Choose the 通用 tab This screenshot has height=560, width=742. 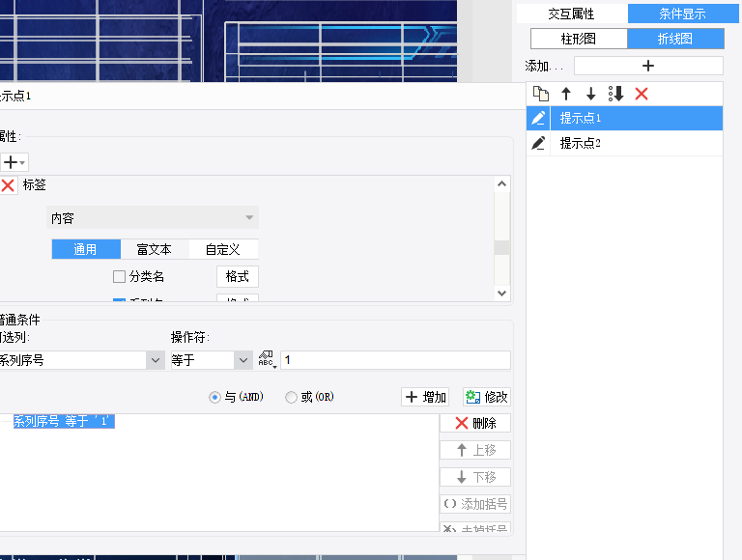pyautogui.click(x=86, y=249)
